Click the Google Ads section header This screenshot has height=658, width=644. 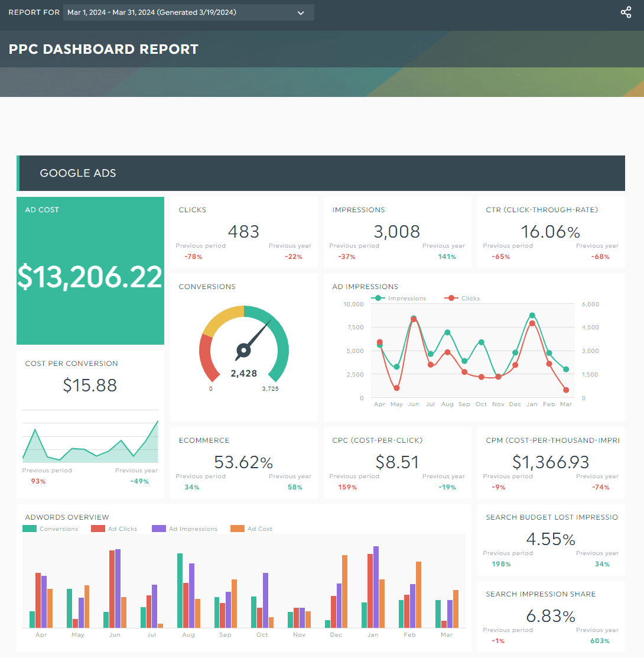point(321,173)
